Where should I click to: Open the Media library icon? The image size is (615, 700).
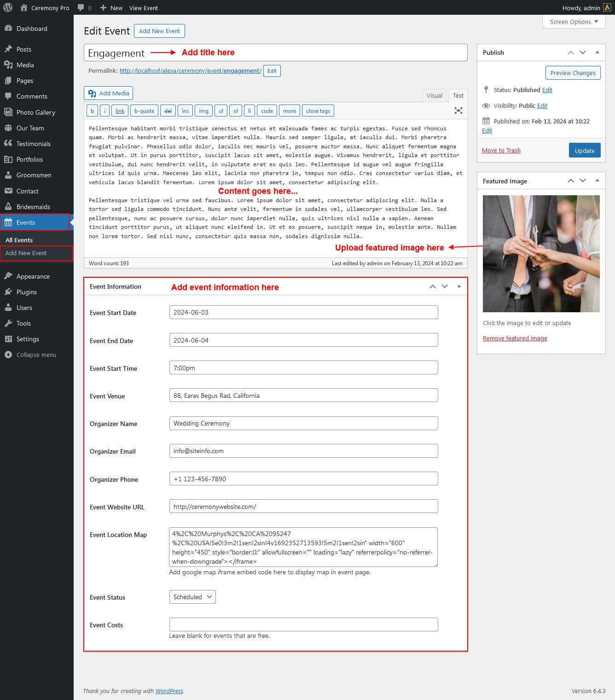[8, 65]
